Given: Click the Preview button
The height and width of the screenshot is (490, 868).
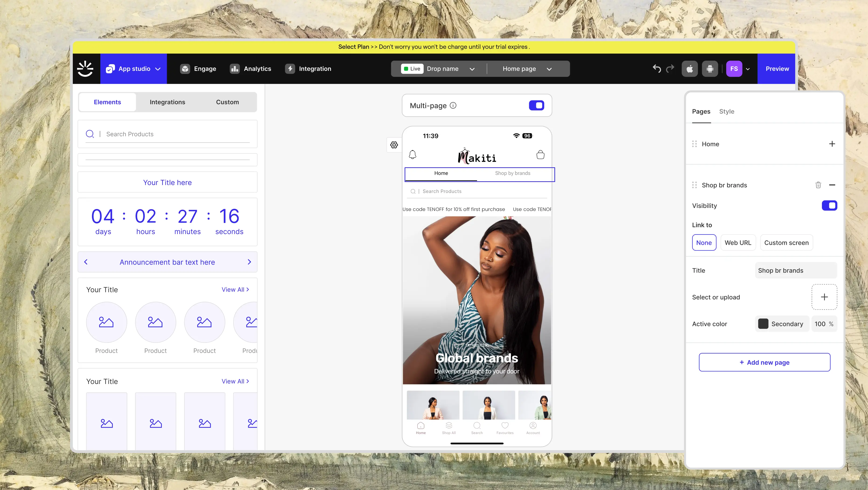Looking at the screenshot, I should pos(777,69).
